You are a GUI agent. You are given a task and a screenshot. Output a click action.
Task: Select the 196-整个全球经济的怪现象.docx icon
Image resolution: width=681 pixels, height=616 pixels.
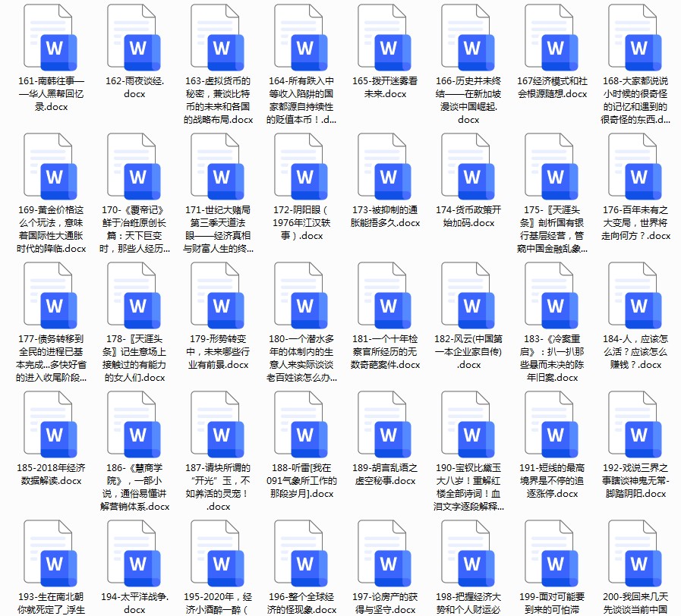tap(301, 553)
